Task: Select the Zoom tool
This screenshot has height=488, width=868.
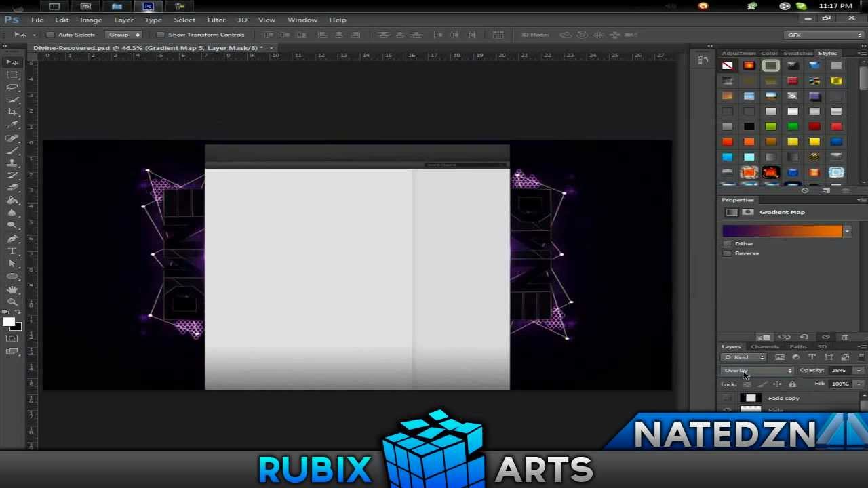Action: click(12, 302)
